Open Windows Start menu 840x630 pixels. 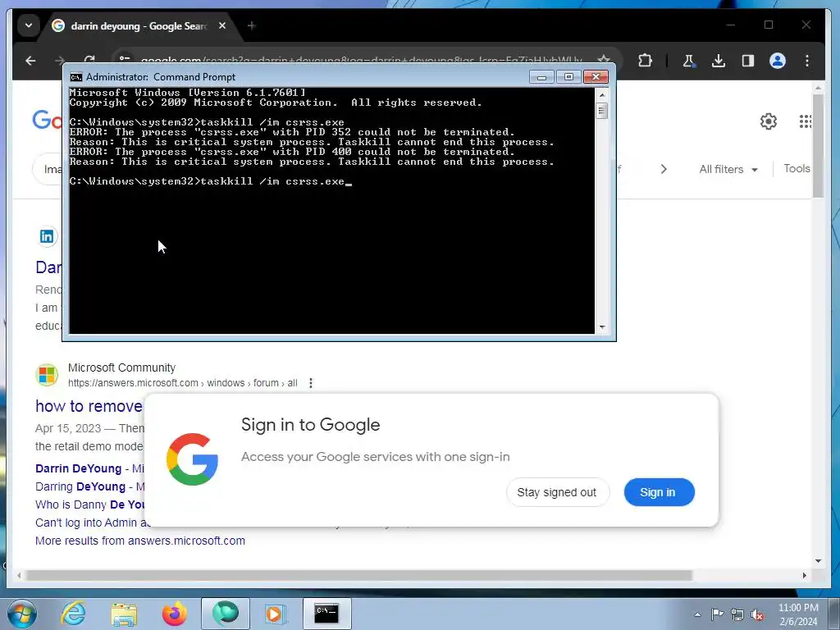22,614
